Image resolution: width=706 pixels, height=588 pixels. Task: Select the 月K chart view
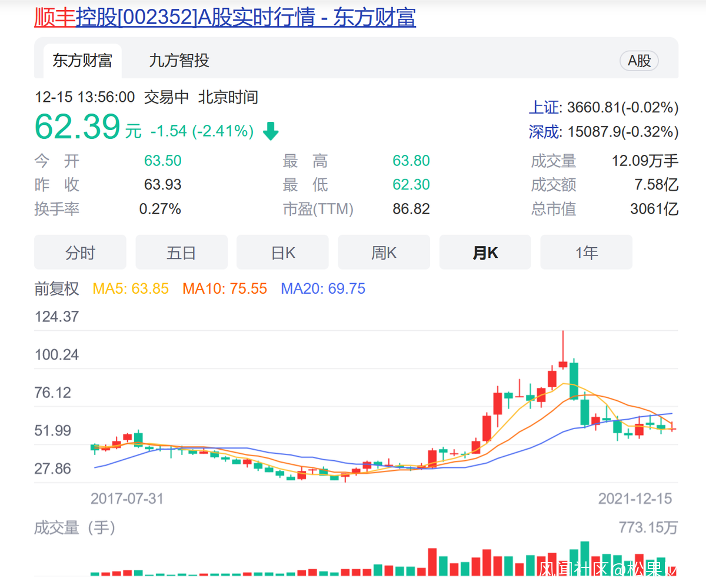pyautogui.click(x=485, y=253)
